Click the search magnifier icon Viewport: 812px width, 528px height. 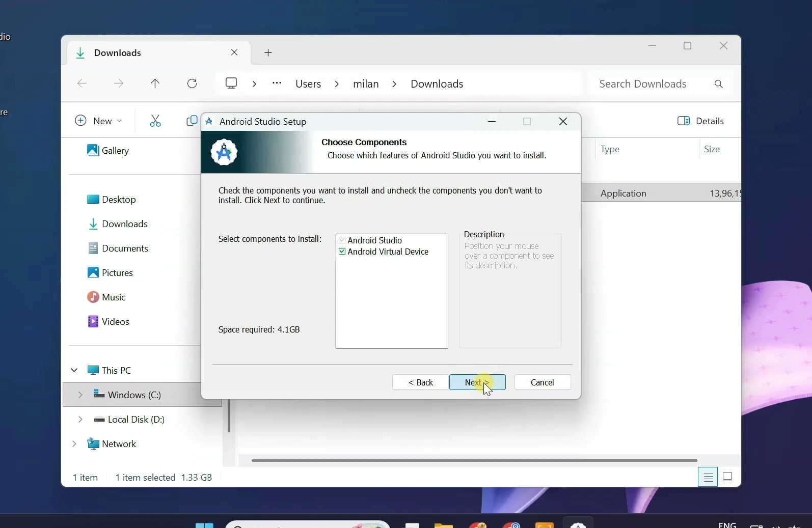click(719, 84)
